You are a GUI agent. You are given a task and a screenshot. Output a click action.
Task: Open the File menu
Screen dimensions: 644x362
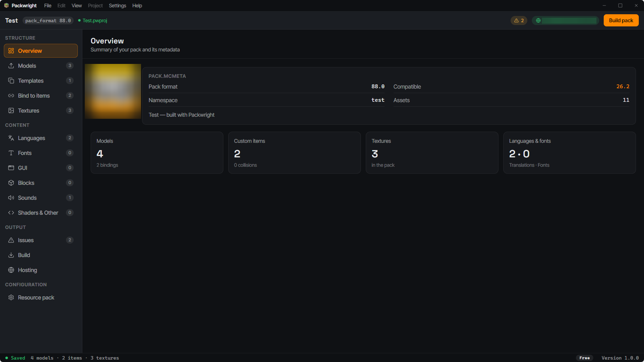coord(48,6)
